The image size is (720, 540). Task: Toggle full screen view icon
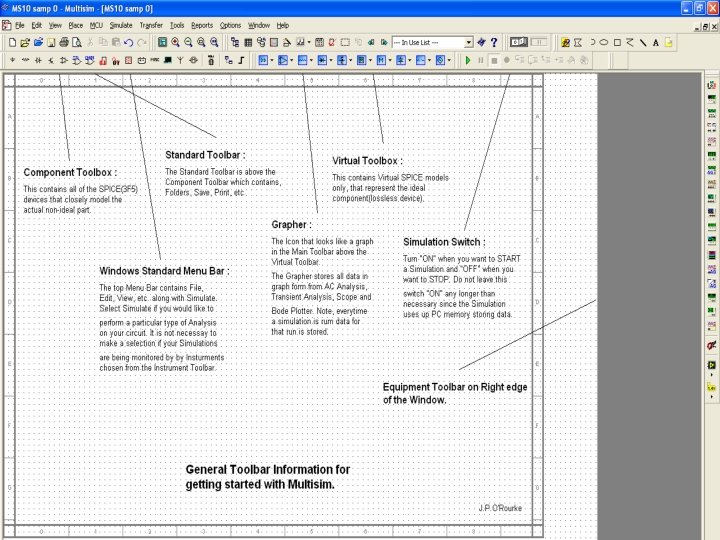(162, 42)
